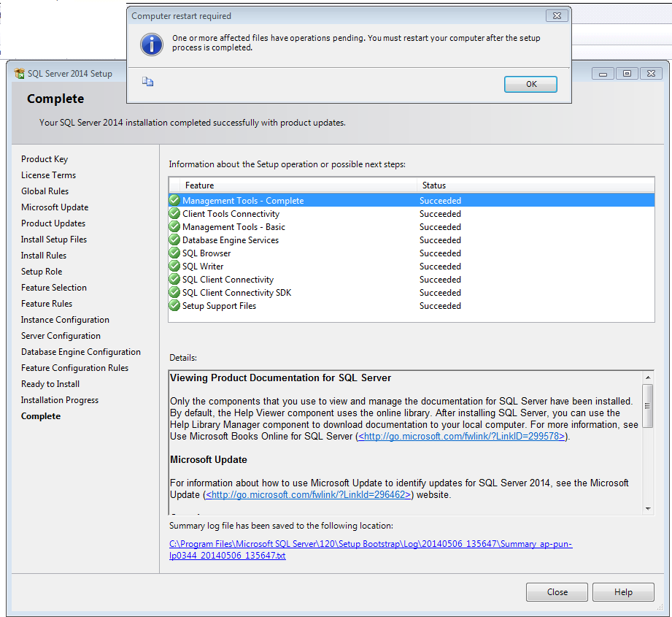Select the Database Engine Services row
The height and width of the screenshot is (617, 672).
[412, 239]
